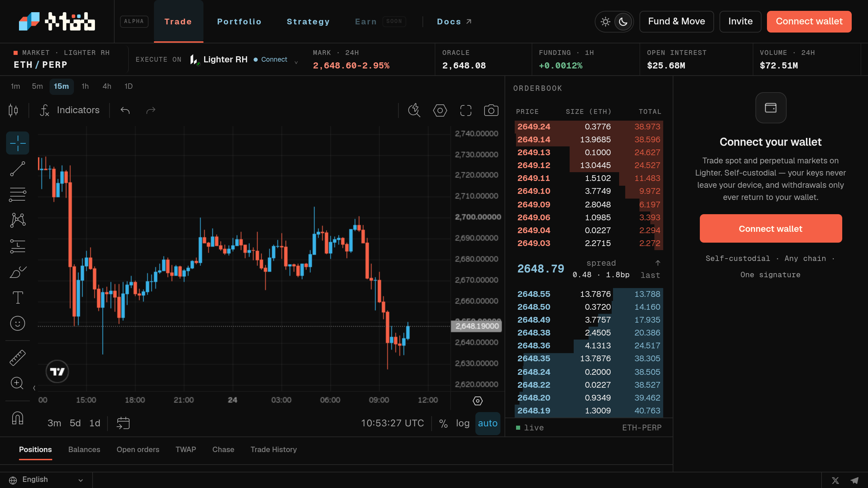Activate the chart zoom-in tool
The width and height of the screenshot is (868, 488).
pyautogui.click(x=18, y=383)
